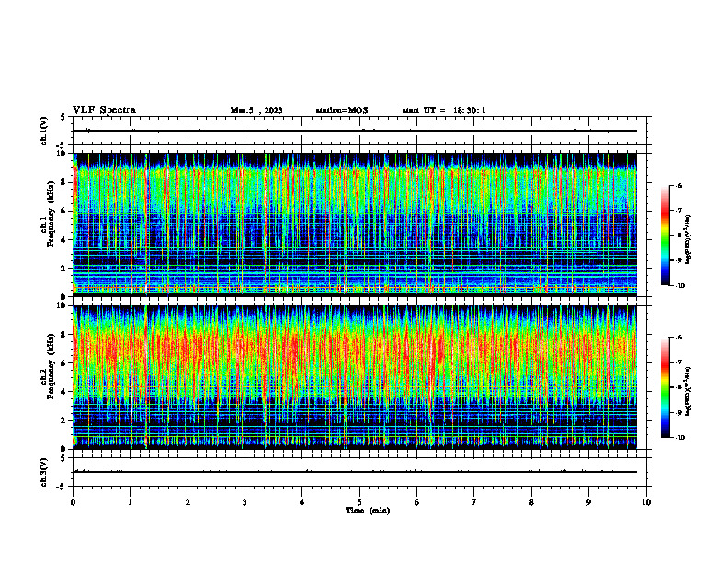Click the ch.2 spectrogram plot
Viewport: 728px width, 563px height.
pyautogui.click(x=355, y=377)
